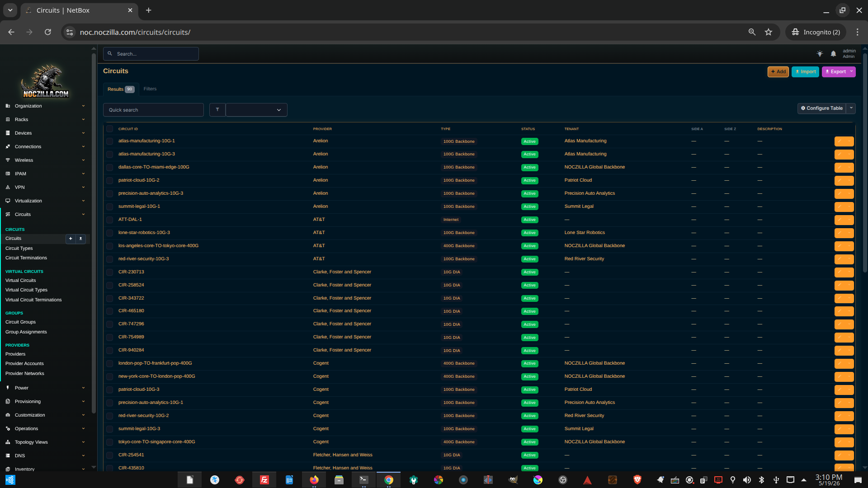868x488 pixels.
Task: Click the Add circuit button
Action: (778, 72)
